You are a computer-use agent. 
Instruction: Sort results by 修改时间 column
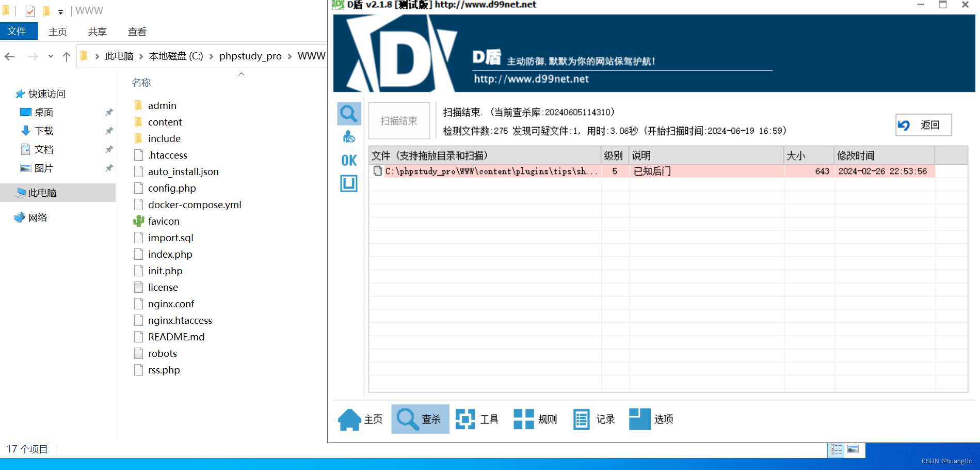point(884,155)
